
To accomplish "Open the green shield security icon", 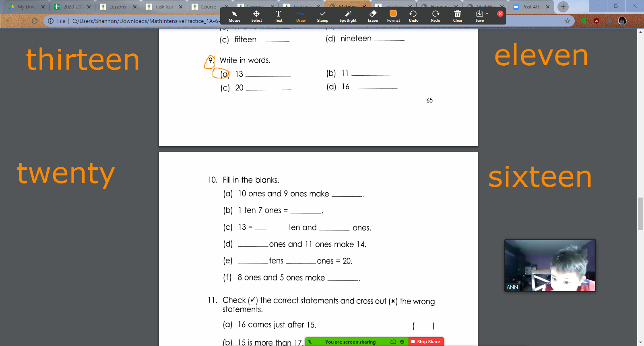I will [402, 342].
